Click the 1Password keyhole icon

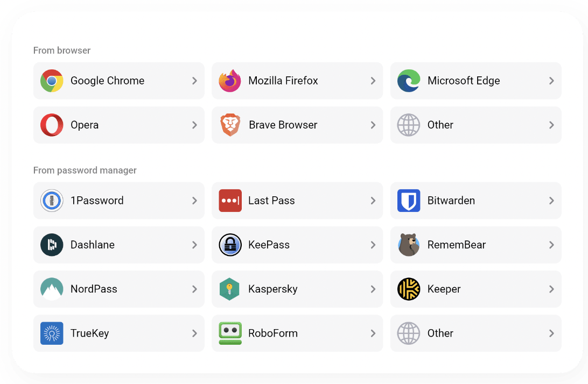tap(51, 201)
